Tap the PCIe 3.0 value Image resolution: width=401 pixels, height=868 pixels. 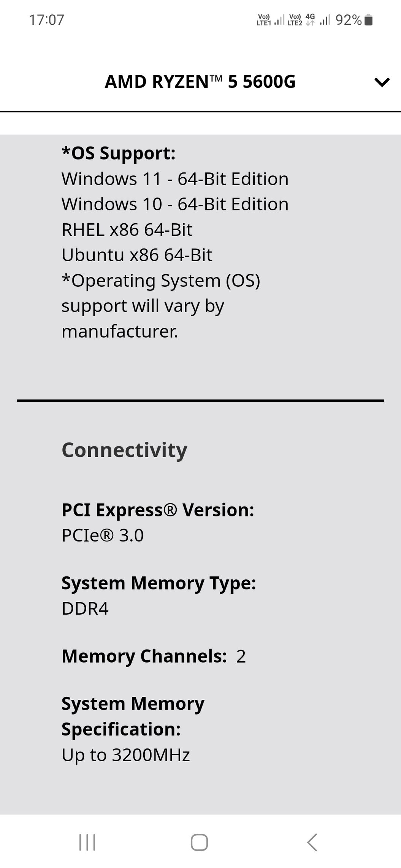point(103,535)
